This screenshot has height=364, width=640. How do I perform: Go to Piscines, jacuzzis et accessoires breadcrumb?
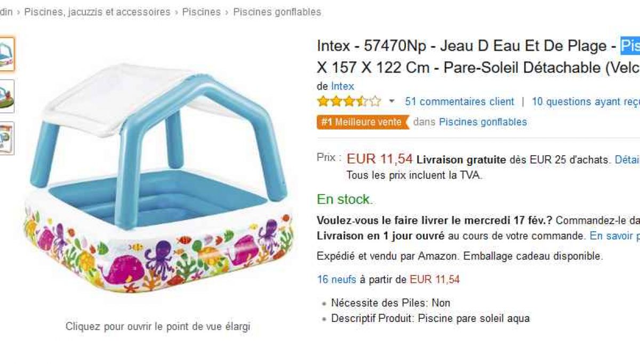point(97,12)
